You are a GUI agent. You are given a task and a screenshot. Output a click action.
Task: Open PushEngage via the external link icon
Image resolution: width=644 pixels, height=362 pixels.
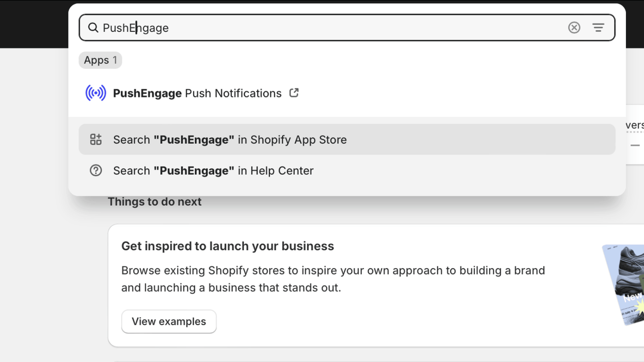294,93
